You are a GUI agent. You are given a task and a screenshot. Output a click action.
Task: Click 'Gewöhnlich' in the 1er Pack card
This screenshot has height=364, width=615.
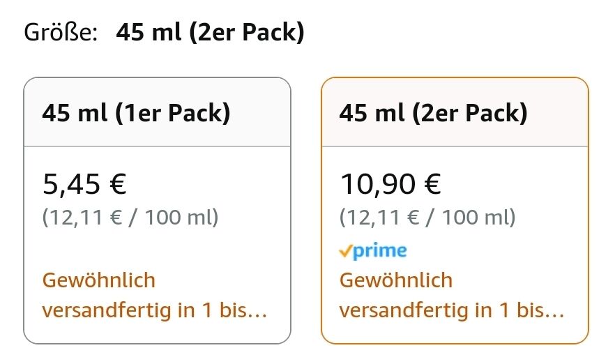click(x=99, y=280)
